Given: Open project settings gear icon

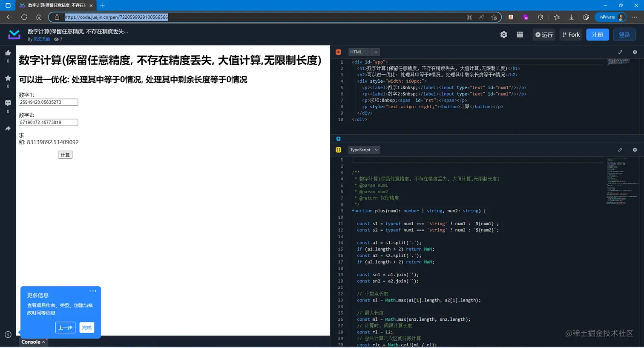Looking at the screenshot, I should coord(503,35).
